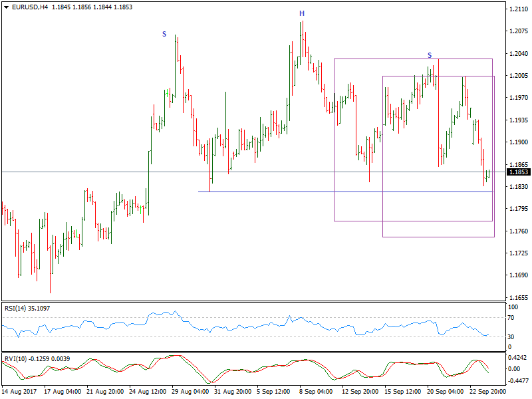Click the 1.1655 price scale label

pos(519,297)
